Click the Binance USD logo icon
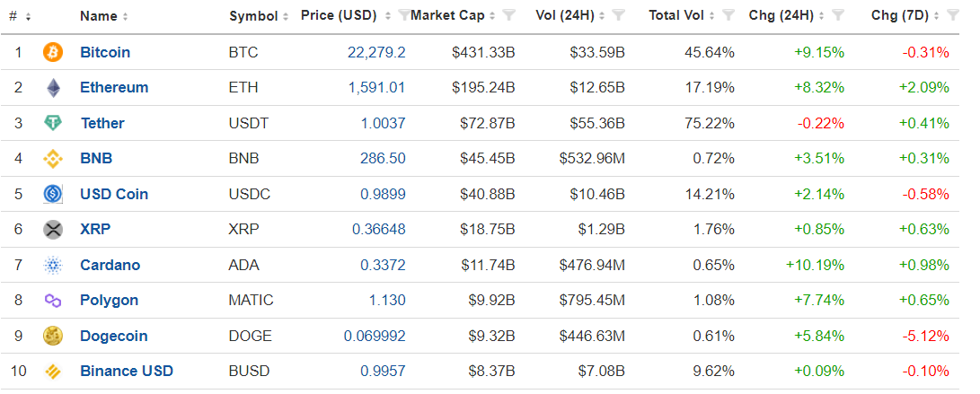The width and height of the screenshot is (980, 394). pyautogui.click(x=53, y=372)
